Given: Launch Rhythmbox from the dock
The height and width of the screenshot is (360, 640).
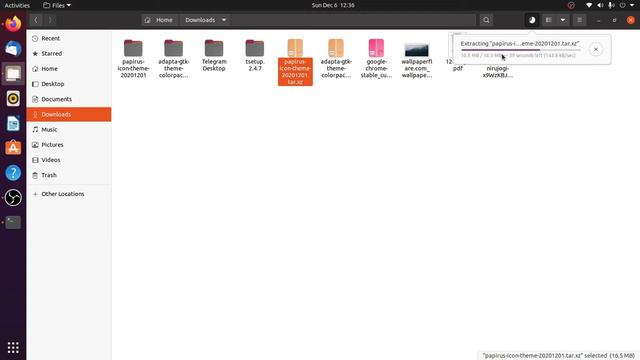Looking at the screenshot, I should [13, 98].
